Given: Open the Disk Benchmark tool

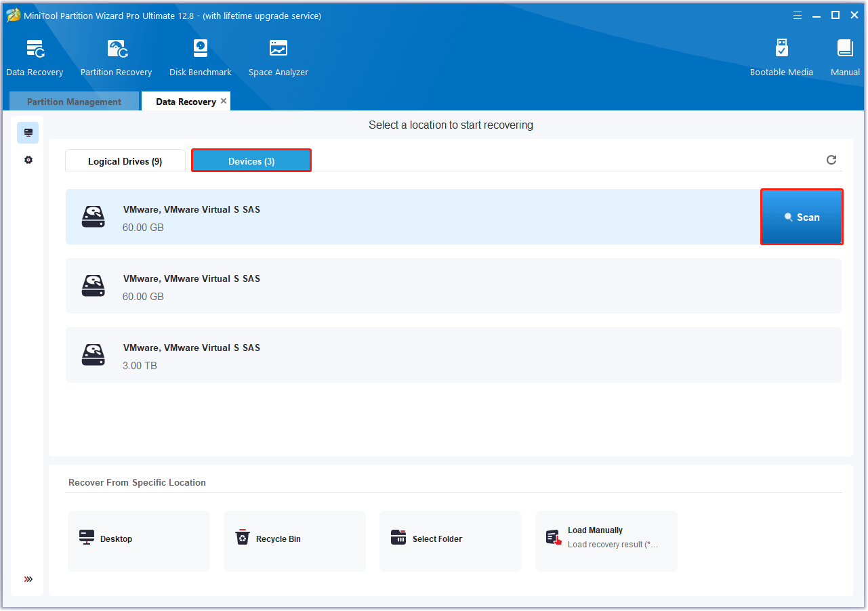Looking at the screenshot, I should click(201, 58).
